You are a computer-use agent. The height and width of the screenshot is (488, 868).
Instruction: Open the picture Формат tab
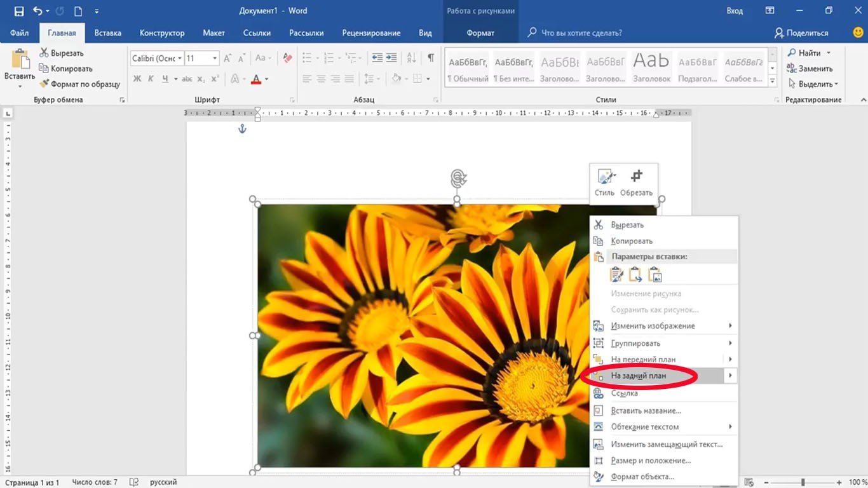(480, 33)
